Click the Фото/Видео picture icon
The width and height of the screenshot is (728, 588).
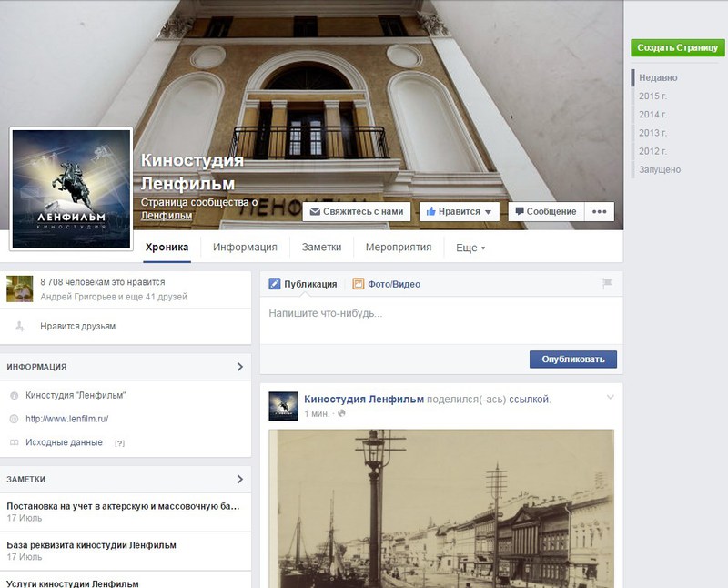click(x=358, y=284)
